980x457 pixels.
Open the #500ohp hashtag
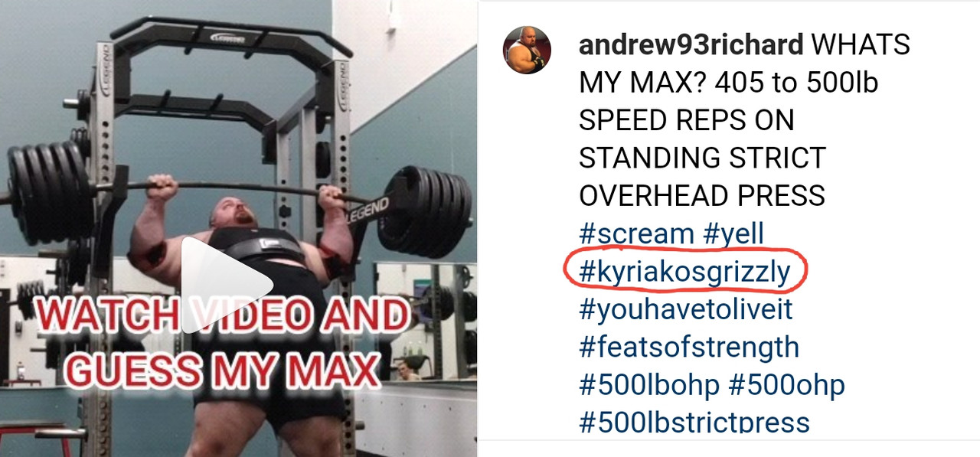tap(786, 384)
